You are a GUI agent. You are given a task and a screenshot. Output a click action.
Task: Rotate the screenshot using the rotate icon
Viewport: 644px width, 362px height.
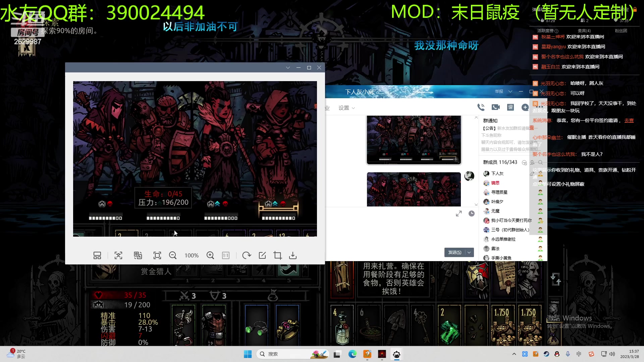click(x=247, y=255)
